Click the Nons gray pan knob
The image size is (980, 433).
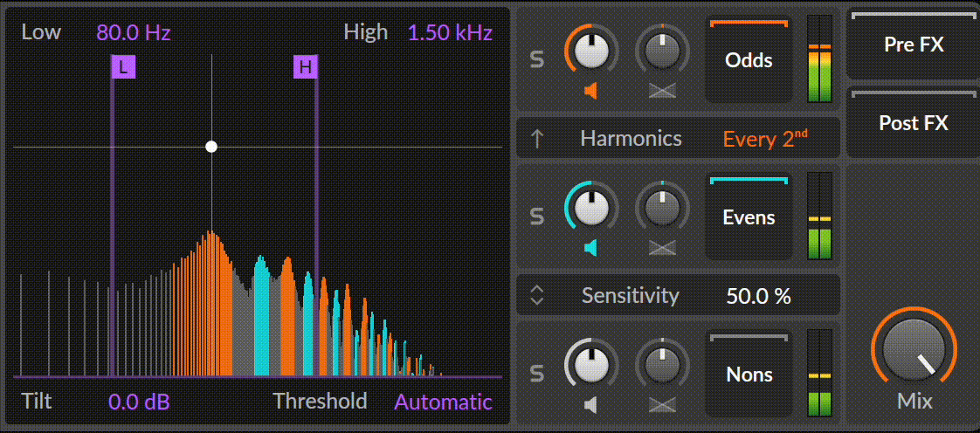(x=662, y=366)
